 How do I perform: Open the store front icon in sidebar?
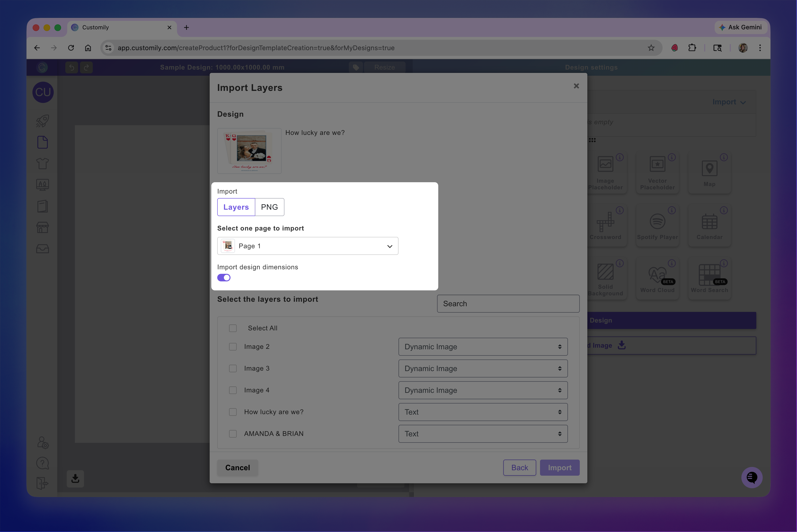pyautogui.click(x=42, y=227)
